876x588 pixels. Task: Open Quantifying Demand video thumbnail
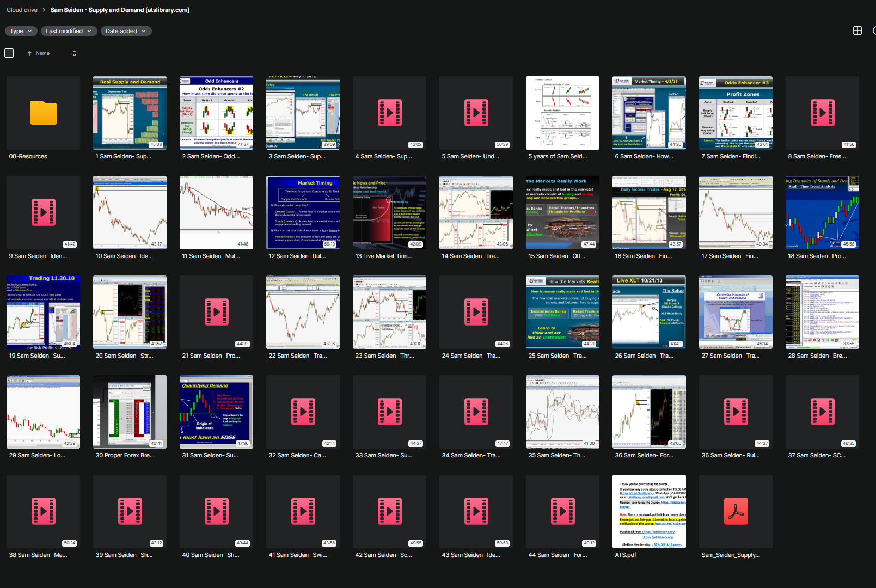[217, 412]
